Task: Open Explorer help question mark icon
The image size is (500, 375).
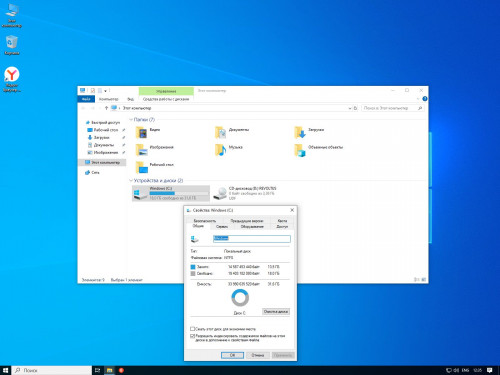Action: [x=425, y=99]
